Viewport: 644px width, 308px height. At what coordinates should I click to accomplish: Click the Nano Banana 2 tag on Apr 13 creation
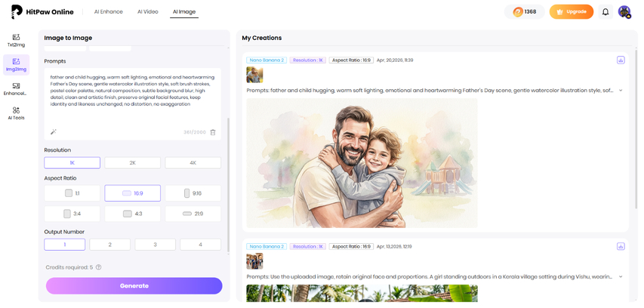pyautogui.click(x=266, y=246)
